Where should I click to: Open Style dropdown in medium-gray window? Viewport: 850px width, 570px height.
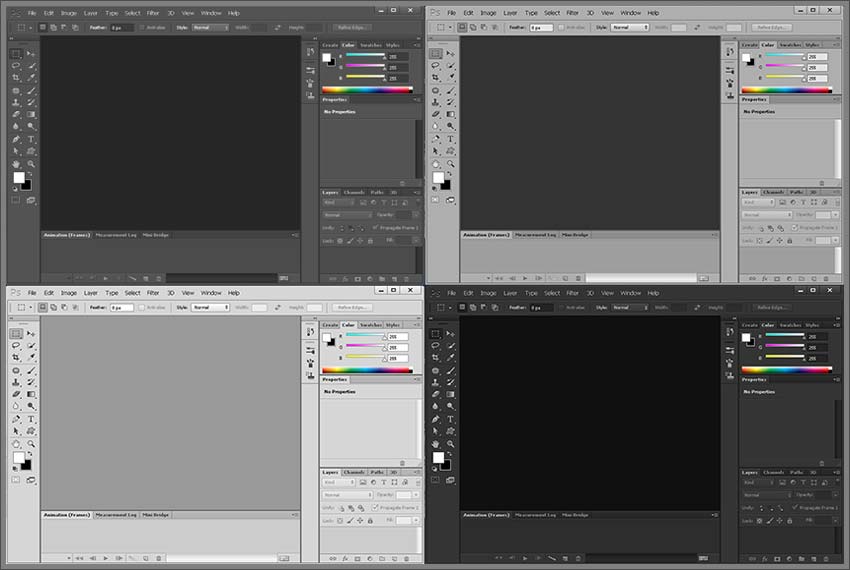[x=630, y=27]
